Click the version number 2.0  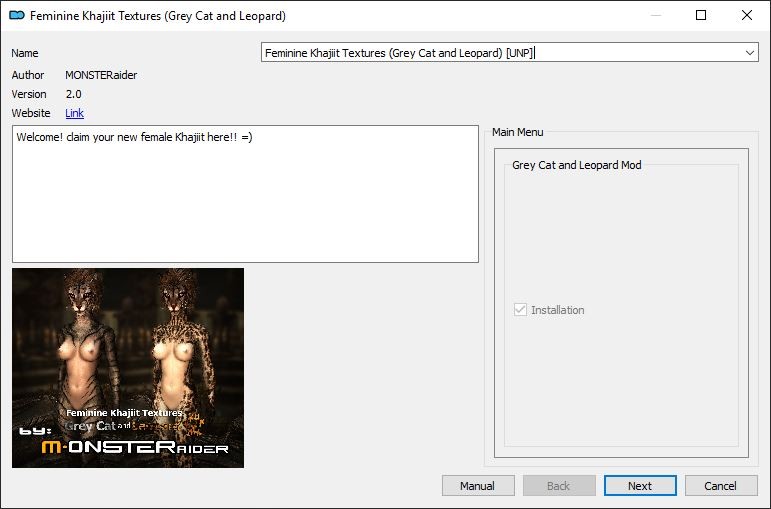point(74,94)
